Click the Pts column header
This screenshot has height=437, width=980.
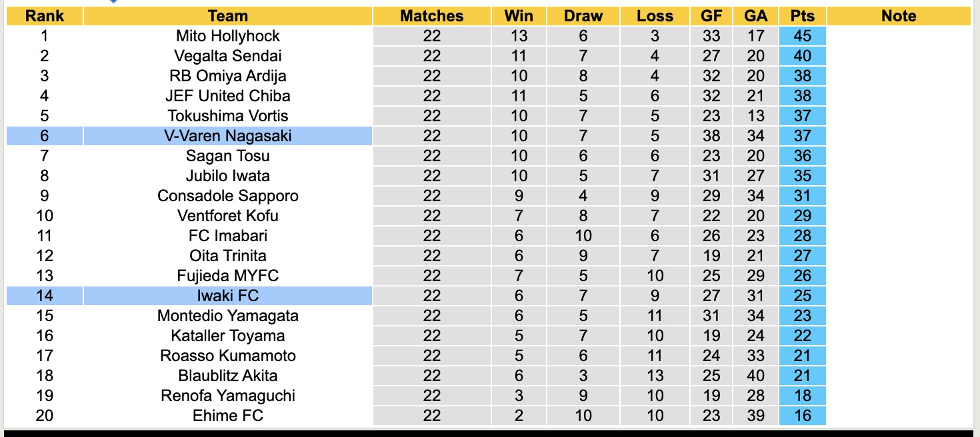[x=802, y=16]
